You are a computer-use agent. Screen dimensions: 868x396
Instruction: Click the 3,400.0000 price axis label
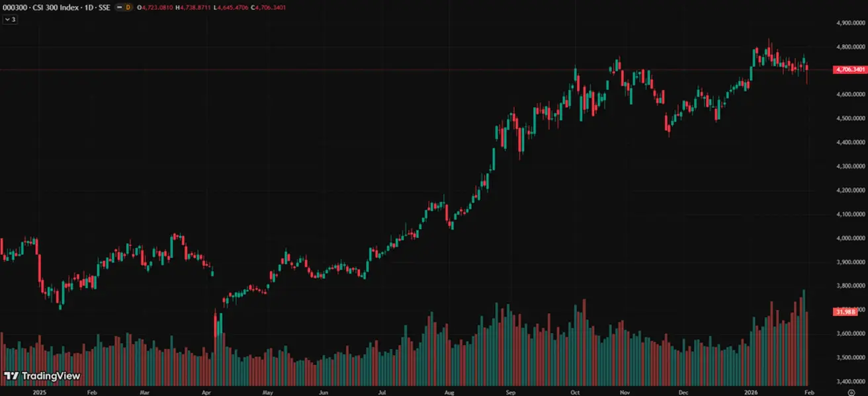[850, 381]
